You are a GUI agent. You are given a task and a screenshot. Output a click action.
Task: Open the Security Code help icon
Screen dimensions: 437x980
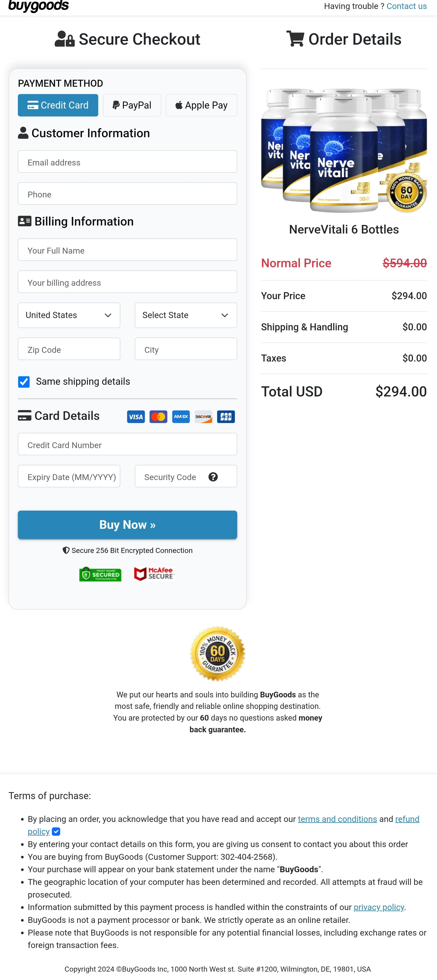[x=213, y=476]
